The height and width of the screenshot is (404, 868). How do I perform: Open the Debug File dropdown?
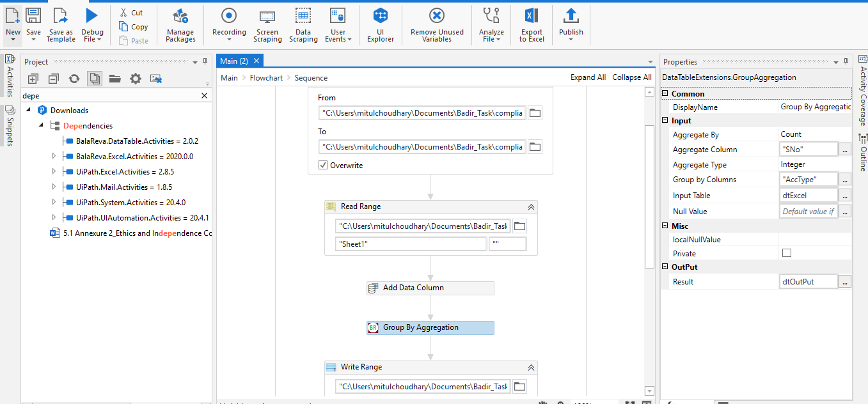100,40
